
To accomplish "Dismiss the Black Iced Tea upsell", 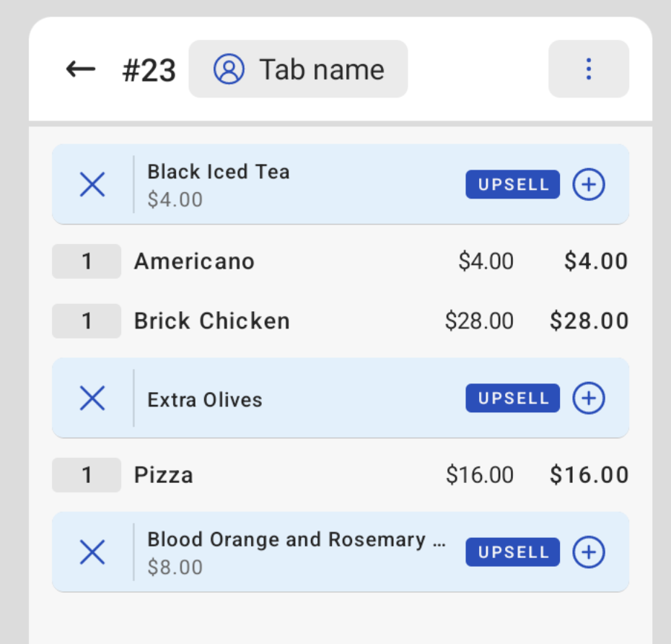I will (x=92, y=185).
